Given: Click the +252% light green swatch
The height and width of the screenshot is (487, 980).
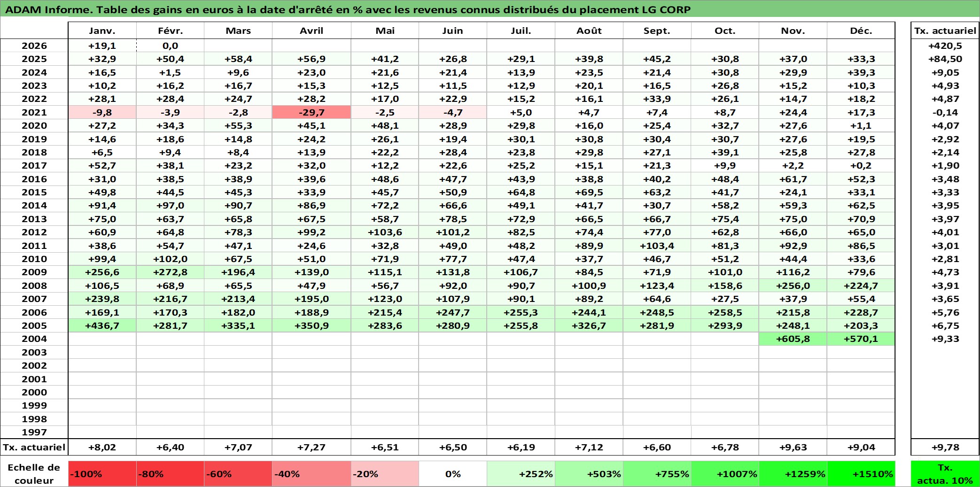Looking at the screenshot, I should click(521, 474).
